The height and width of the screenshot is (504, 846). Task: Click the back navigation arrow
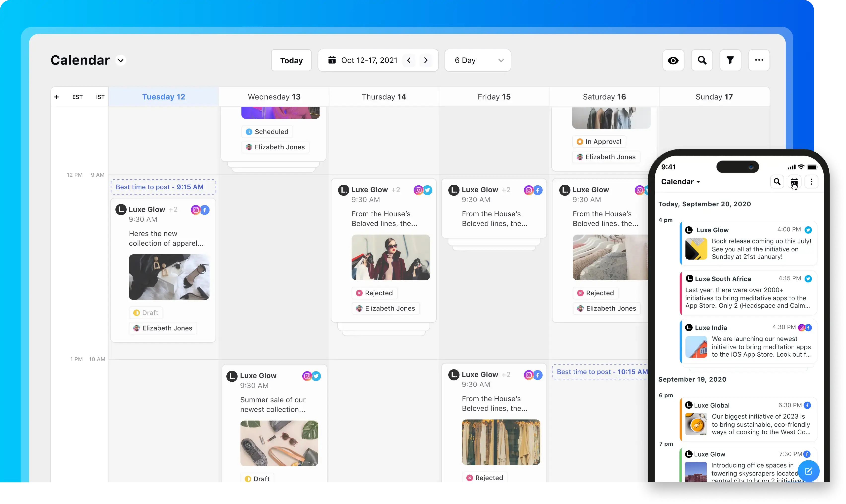(x=408, y=60)
